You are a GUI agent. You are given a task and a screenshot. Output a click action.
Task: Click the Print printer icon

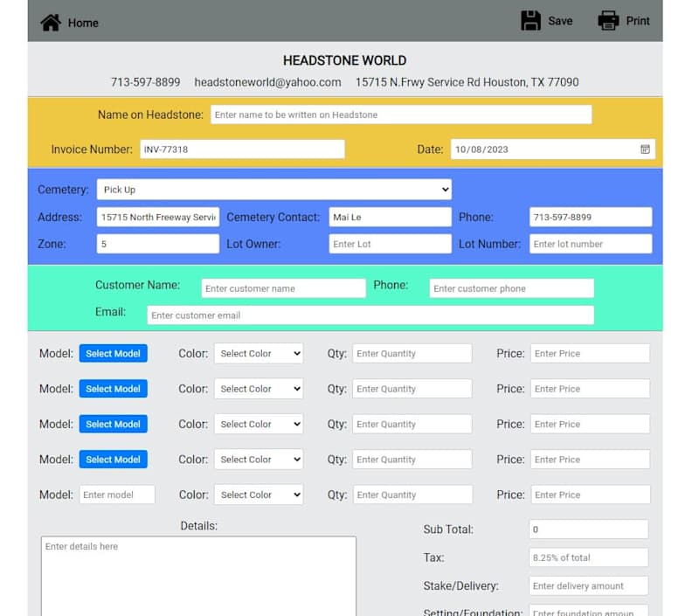[x=608, y=20]
